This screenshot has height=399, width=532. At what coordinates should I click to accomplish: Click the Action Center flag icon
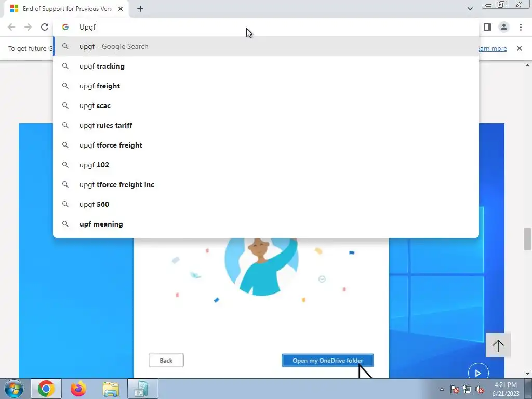(x=454, y=389)
